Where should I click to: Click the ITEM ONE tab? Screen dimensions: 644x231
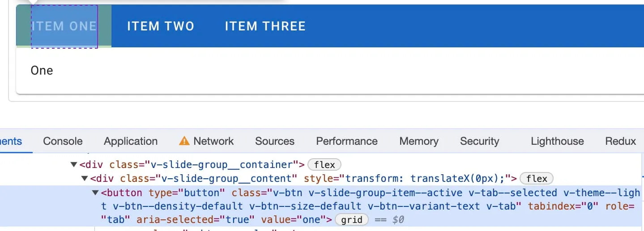click(x=64, y=26)
